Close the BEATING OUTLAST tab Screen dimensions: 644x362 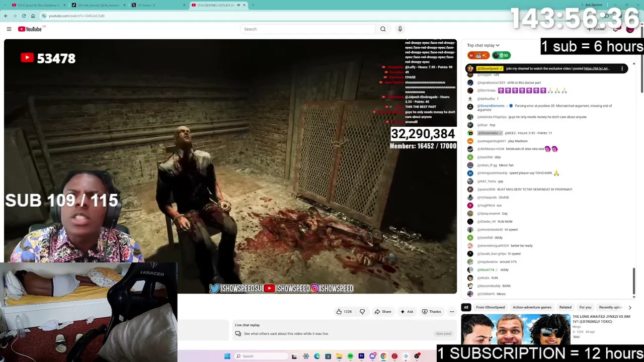pyautogui.click(x=245, y=5)
